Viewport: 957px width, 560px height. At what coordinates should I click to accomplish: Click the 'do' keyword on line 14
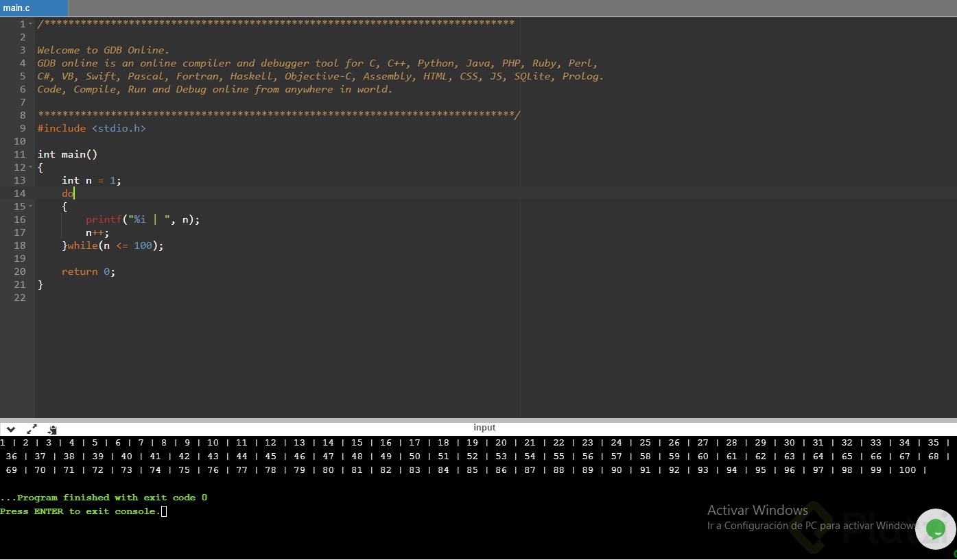[67, 193]
